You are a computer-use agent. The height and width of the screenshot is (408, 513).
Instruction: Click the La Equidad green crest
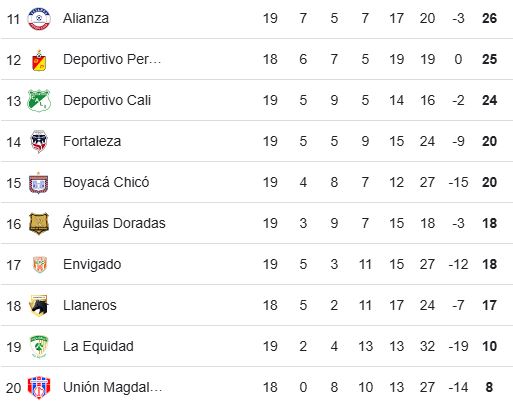coord(39,347)
